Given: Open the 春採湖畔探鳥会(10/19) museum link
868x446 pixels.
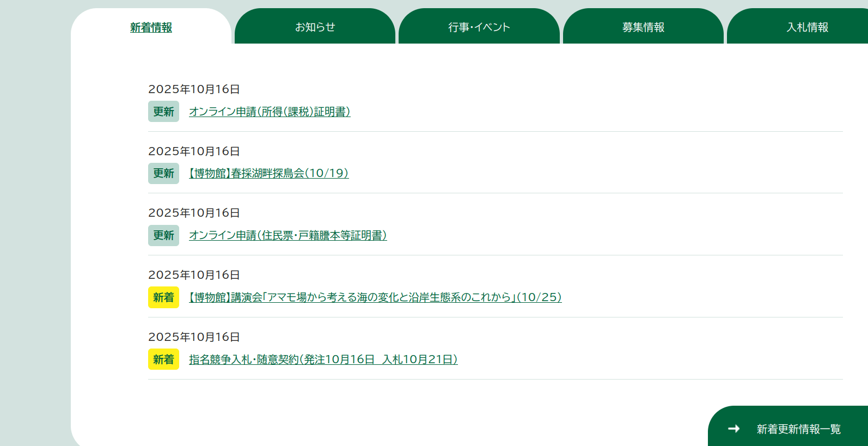Looking at the screenshot, I should [x=268, y=173].
